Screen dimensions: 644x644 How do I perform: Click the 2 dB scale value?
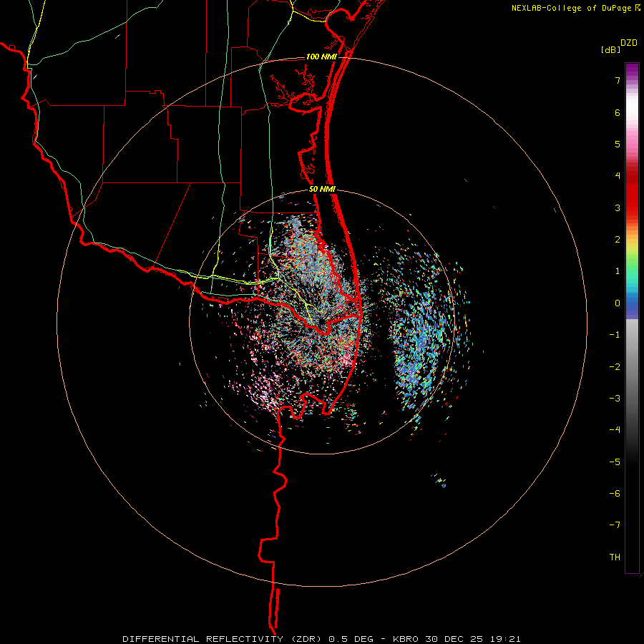coord(618,240)
